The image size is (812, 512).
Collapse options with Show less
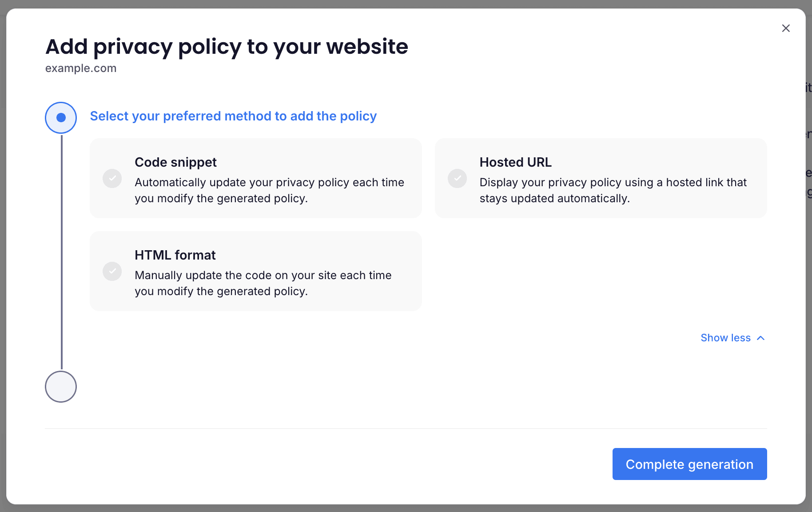click(x=732, y=338)
